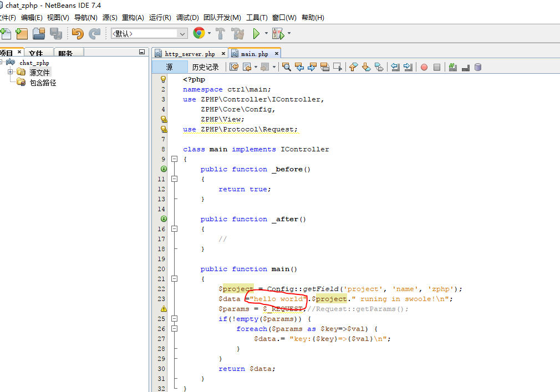Image resolution: width=560 pixels, height=392 pixels.
Task: Create a new file from the toolbar
Action: pos(6,34)
